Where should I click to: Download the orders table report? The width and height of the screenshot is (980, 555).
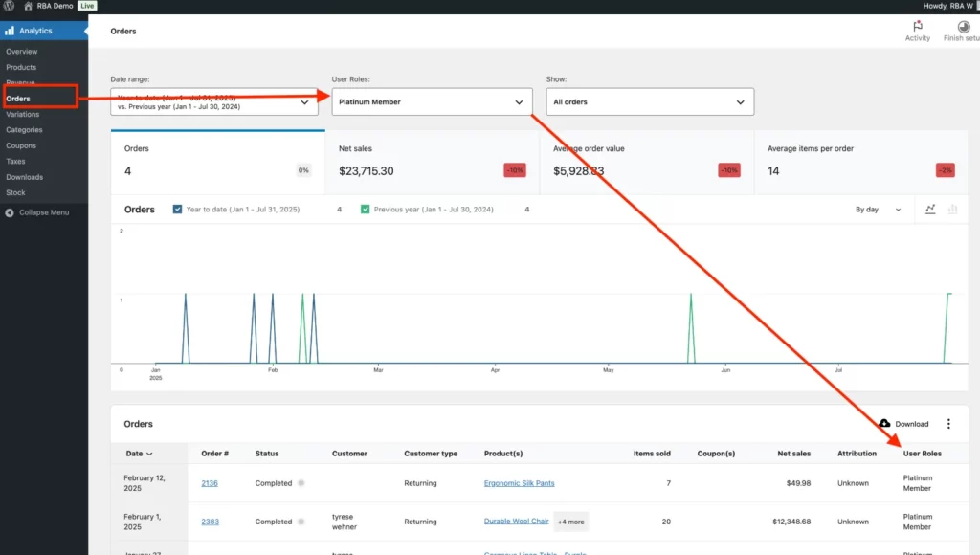[903, 424]
